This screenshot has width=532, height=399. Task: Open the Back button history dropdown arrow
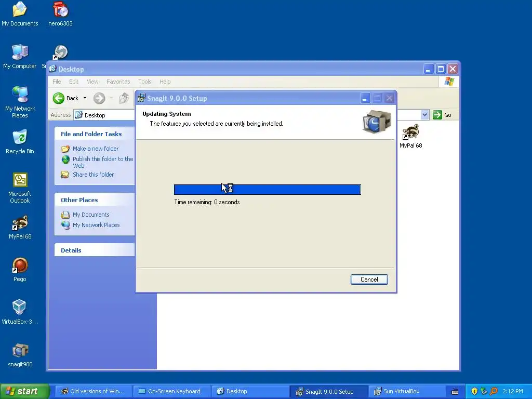(85, 98)
